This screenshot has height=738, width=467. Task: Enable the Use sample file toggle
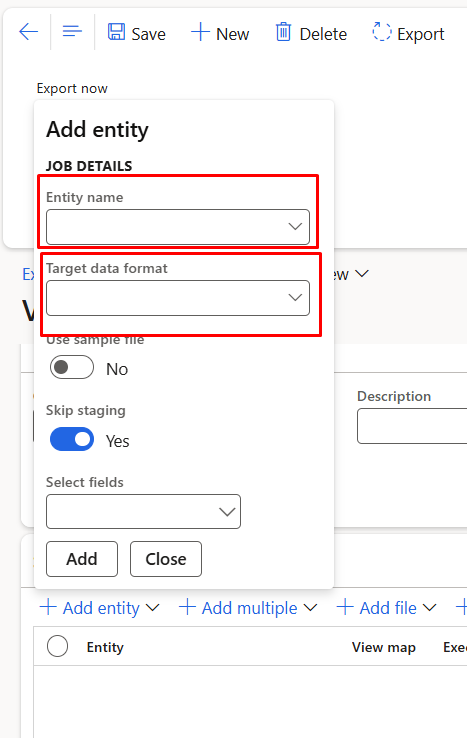point(72,367)
